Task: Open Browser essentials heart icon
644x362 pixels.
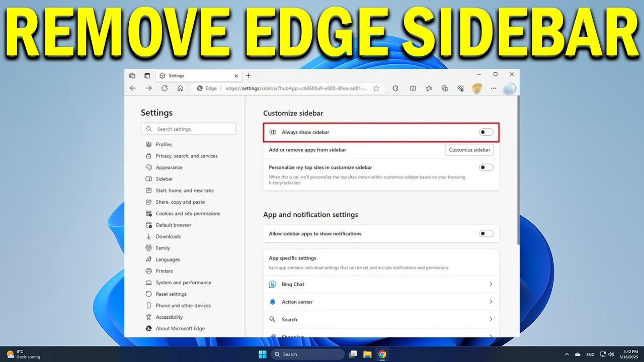Action: [460, 88]
